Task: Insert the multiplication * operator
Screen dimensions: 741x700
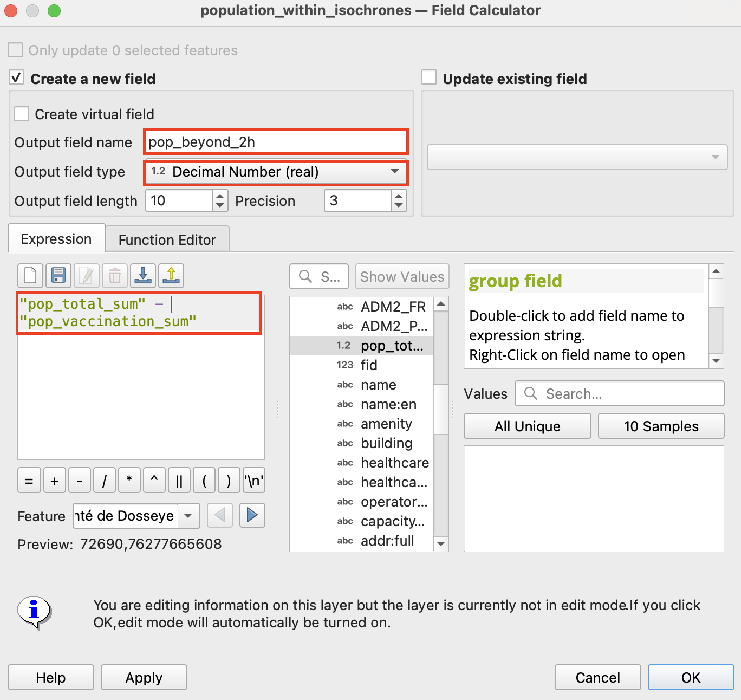Action: point(129,481)
